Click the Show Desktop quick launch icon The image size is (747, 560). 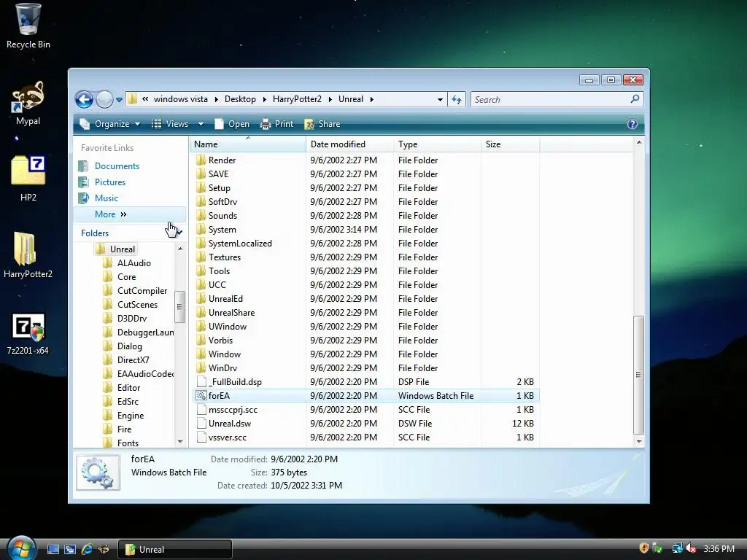pos(53,550)
